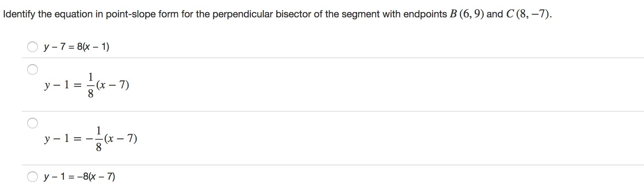Click the (x − 7) term in the third option
644x191 pixels.
pos(121,139)
